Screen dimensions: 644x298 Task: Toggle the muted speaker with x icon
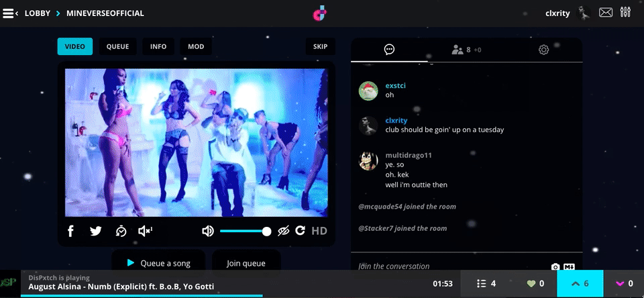click(x=146, y=231)
